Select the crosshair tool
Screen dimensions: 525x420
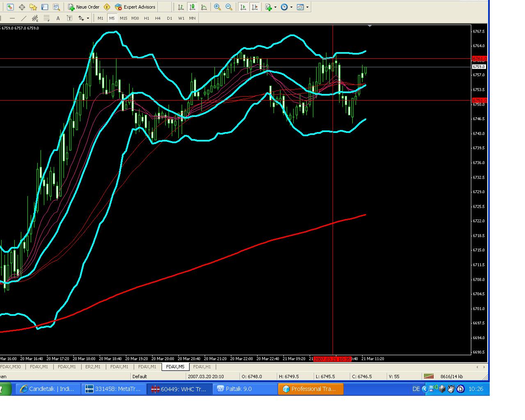[22, 7]
